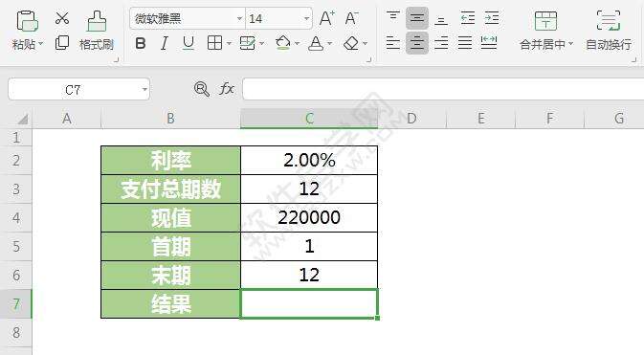Click the Paste (粘贴) icon
The height and width of the screenshot is (355, 644).
tap(27, 20)
